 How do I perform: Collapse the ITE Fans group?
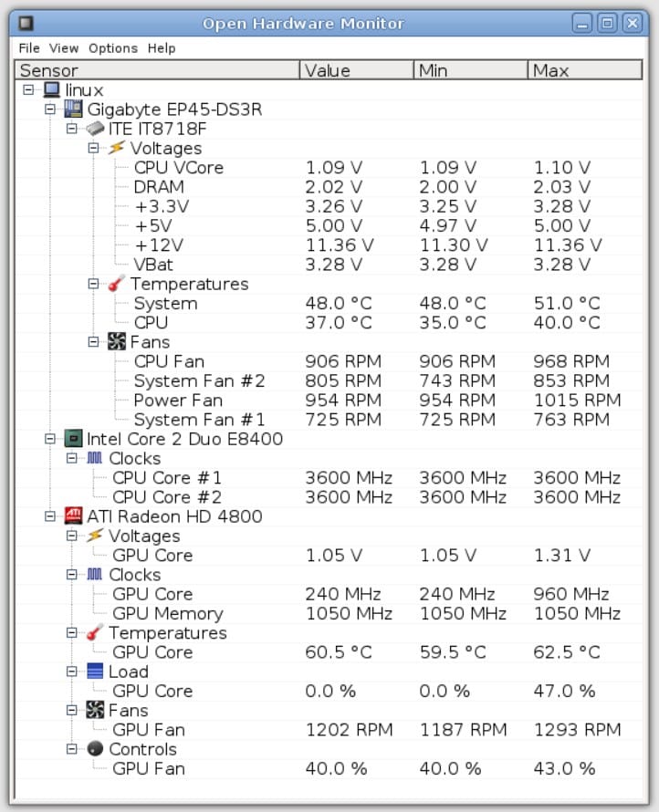click(94, 342)
